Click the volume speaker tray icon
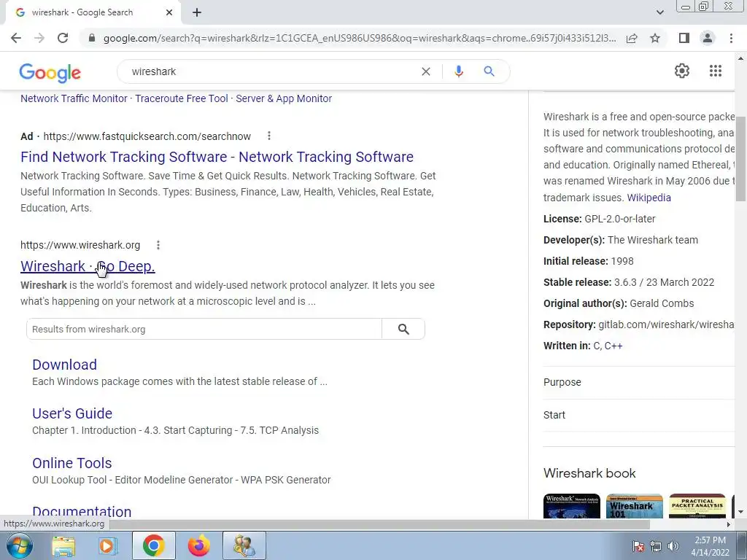The width and height of the screenshot is (747, 560). coord(673,546)
